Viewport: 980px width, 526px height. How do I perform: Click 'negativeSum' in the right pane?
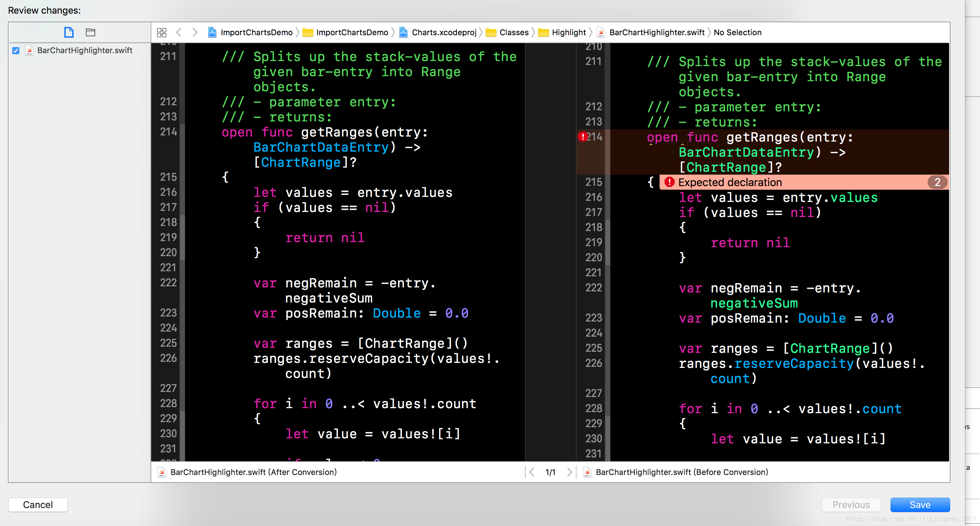[x=754, y=303]
